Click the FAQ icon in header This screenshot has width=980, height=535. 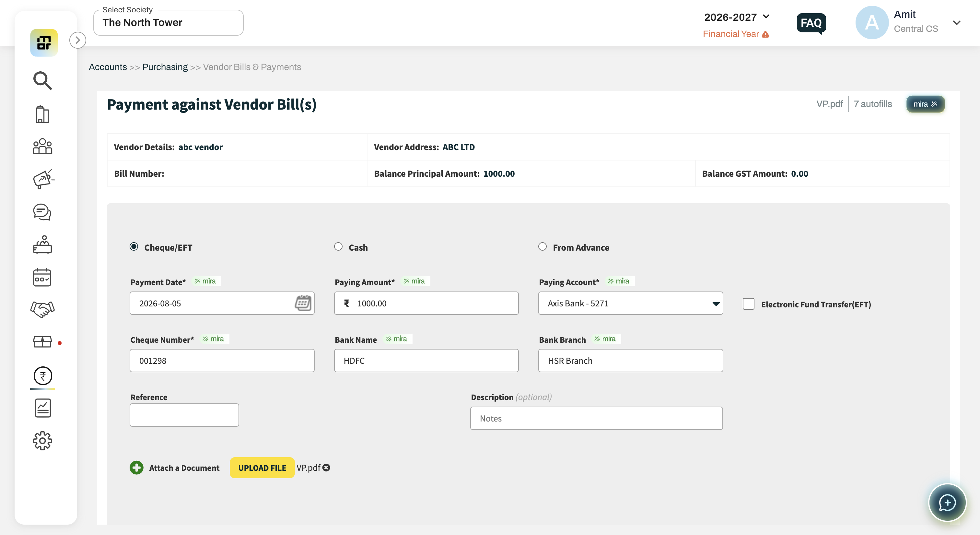pyautogui.click(x=811, y=23)
